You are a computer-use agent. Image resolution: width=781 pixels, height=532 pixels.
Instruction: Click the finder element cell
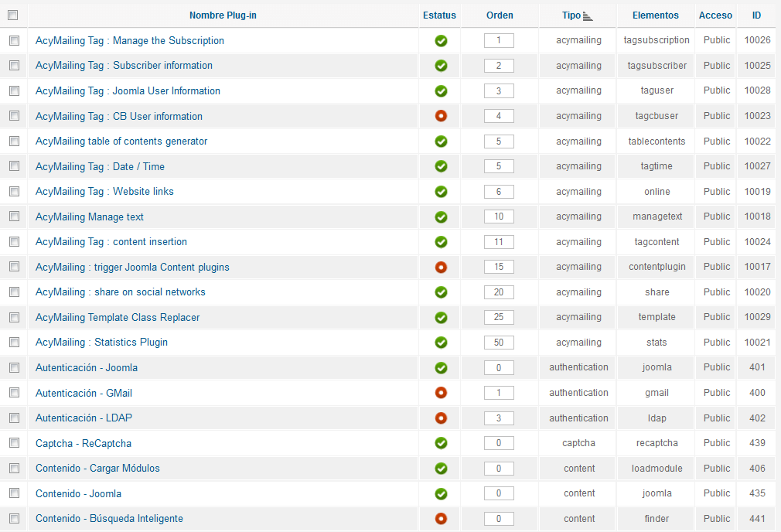coord(657,519)
